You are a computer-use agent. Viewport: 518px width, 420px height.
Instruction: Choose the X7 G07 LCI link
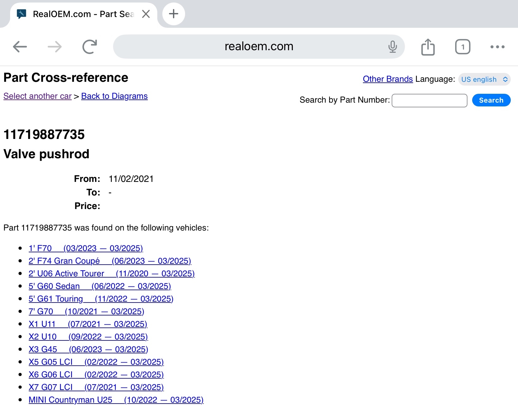96,387
